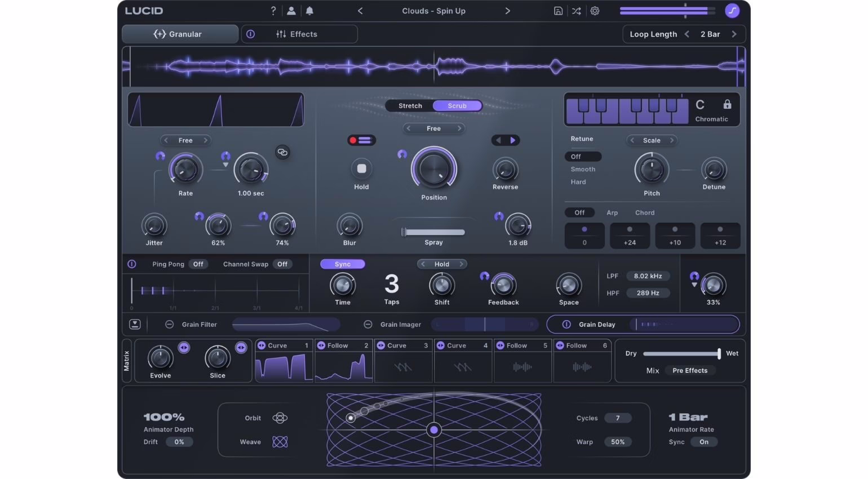Click the modulation icon beside the 33% knob
Viewport: 868px width, 479px height.
[x=694, y=276]
